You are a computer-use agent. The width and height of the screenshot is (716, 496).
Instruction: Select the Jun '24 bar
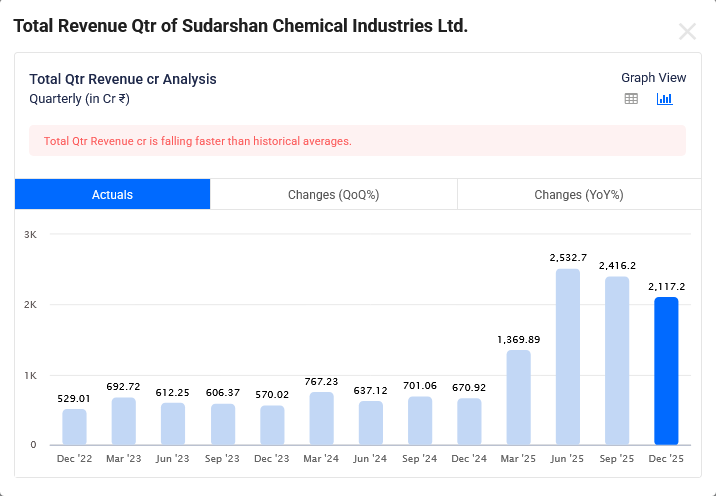[x=371, y=423]
